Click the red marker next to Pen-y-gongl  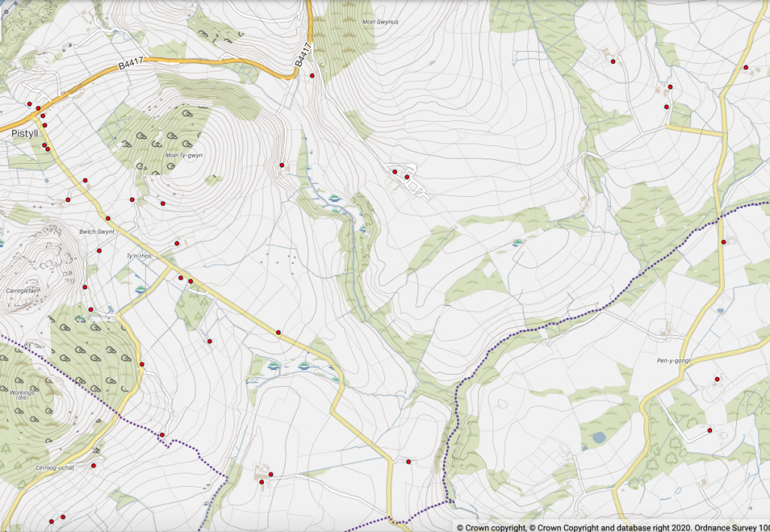717,379
